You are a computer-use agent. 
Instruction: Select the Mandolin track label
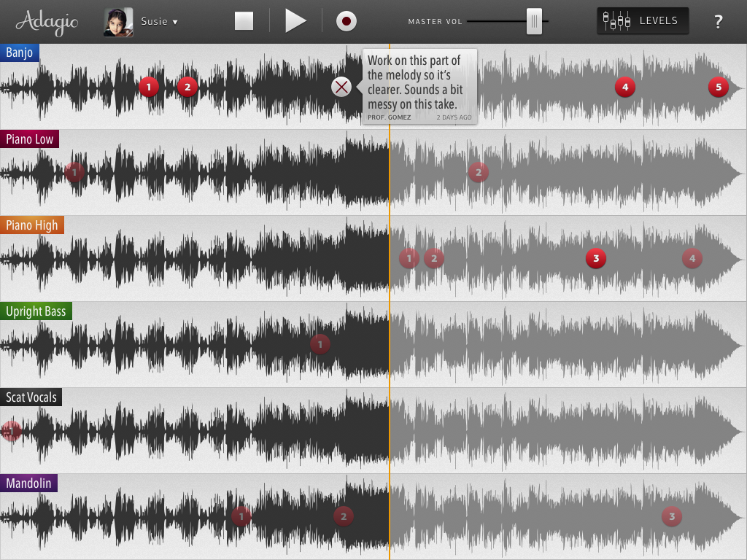28,483
